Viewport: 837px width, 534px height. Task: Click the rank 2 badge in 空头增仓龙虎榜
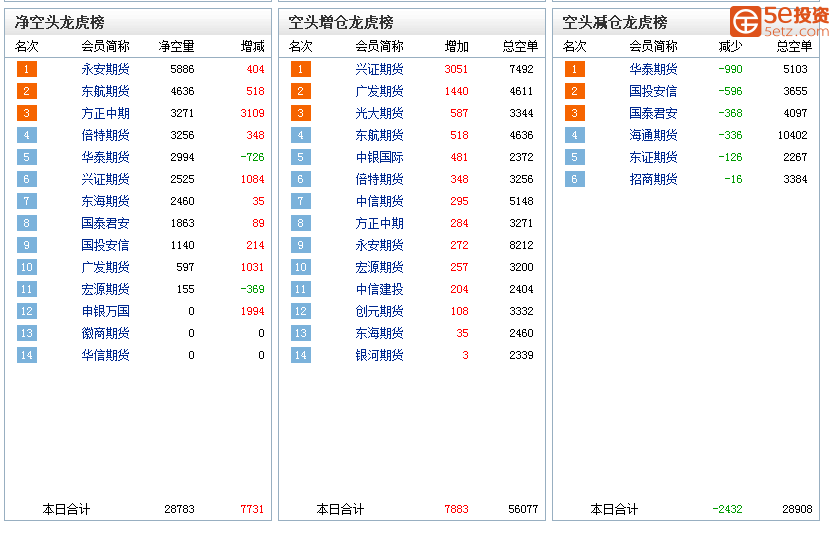(301, 91)
